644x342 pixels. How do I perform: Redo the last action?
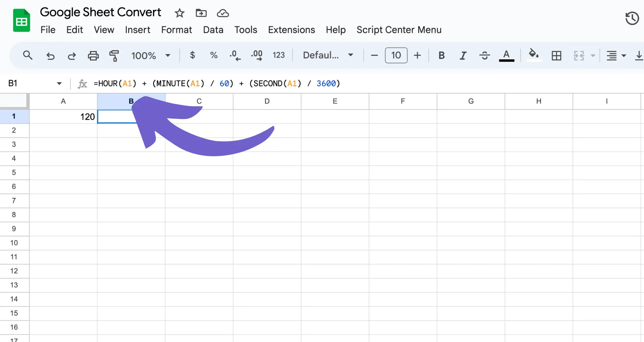coord(72,56)
